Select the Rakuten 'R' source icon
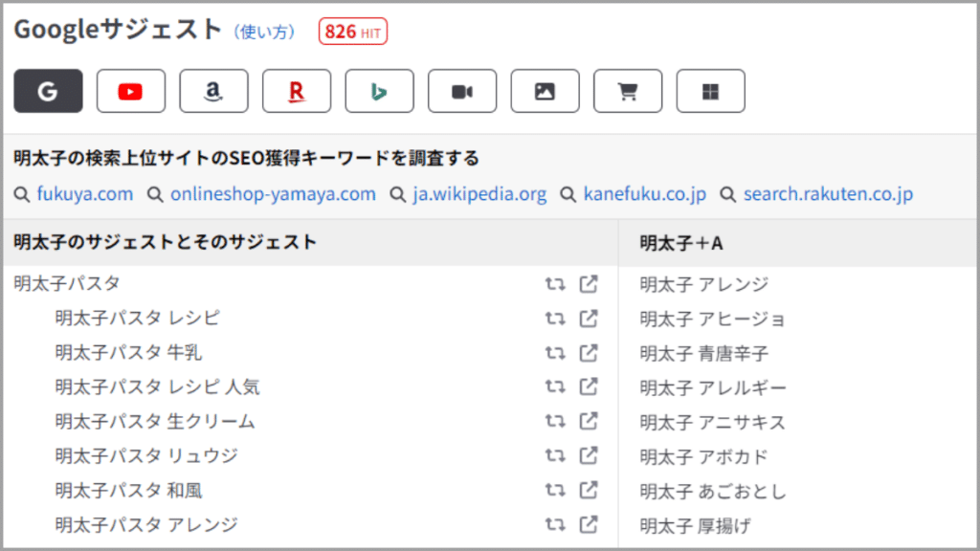 (297, 91)
